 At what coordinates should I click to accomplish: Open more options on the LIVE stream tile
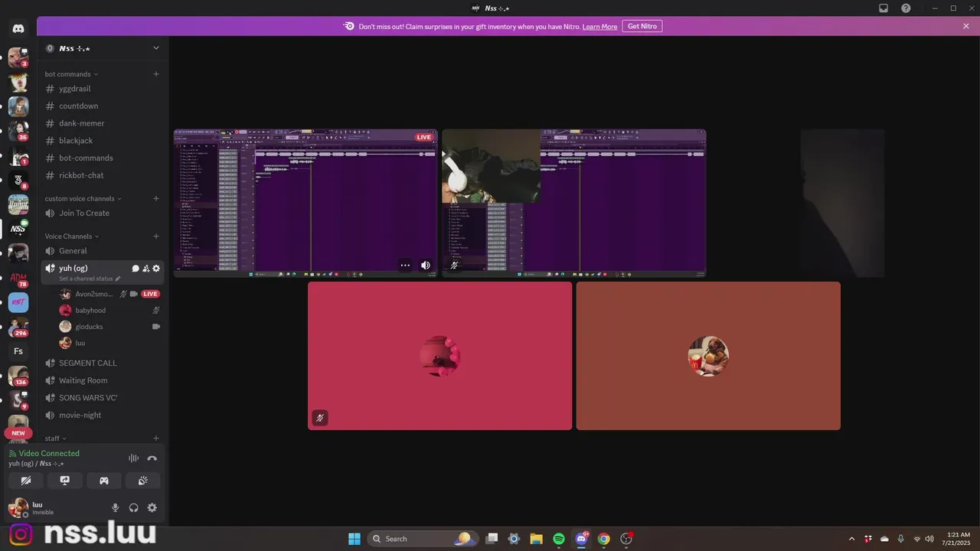[405, 266]
